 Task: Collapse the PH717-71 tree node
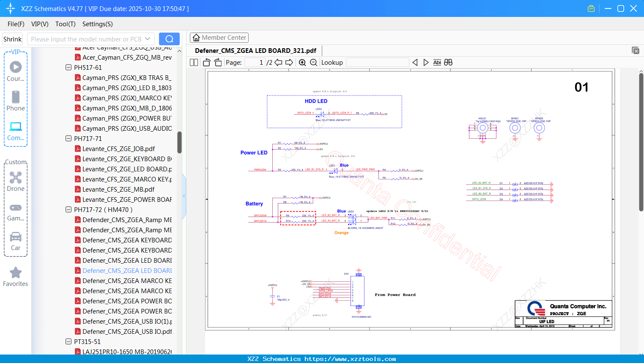point(69,138)
